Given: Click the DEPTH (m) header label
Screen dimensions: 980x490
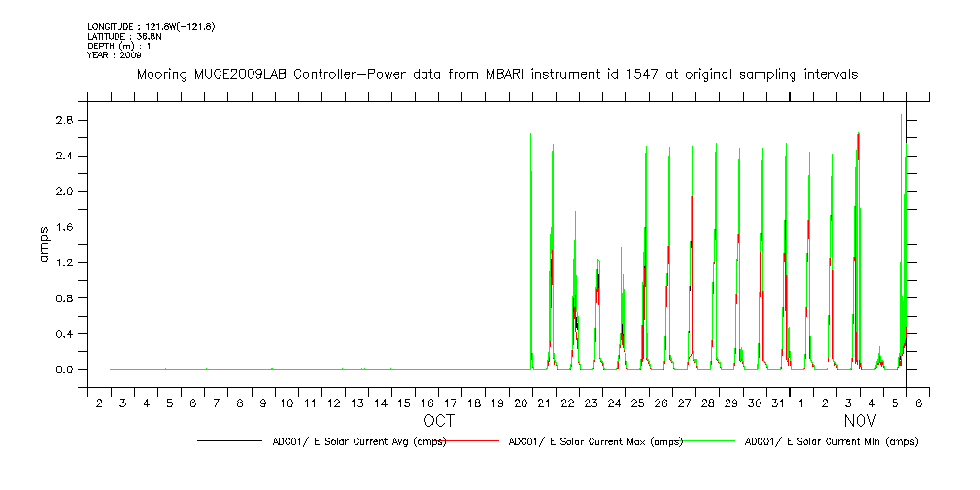Looking at the screenshot, I should click(x=120, y=46).
